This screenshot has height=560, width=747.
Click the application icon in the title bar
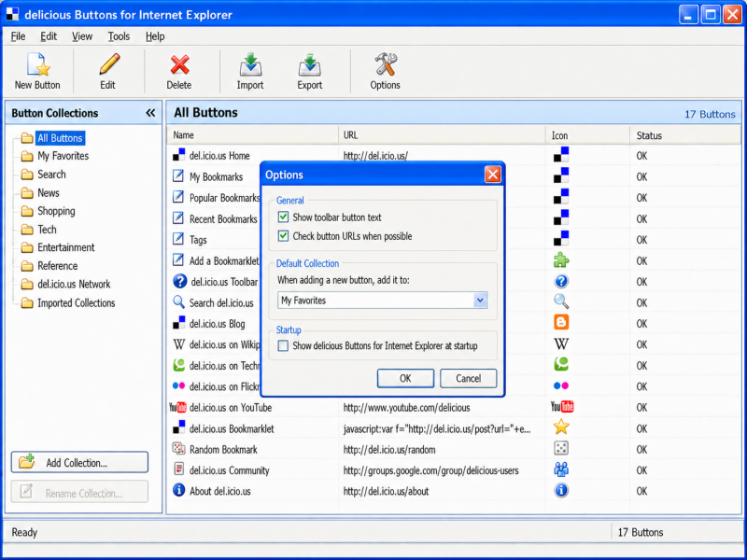tap(12, 14)
